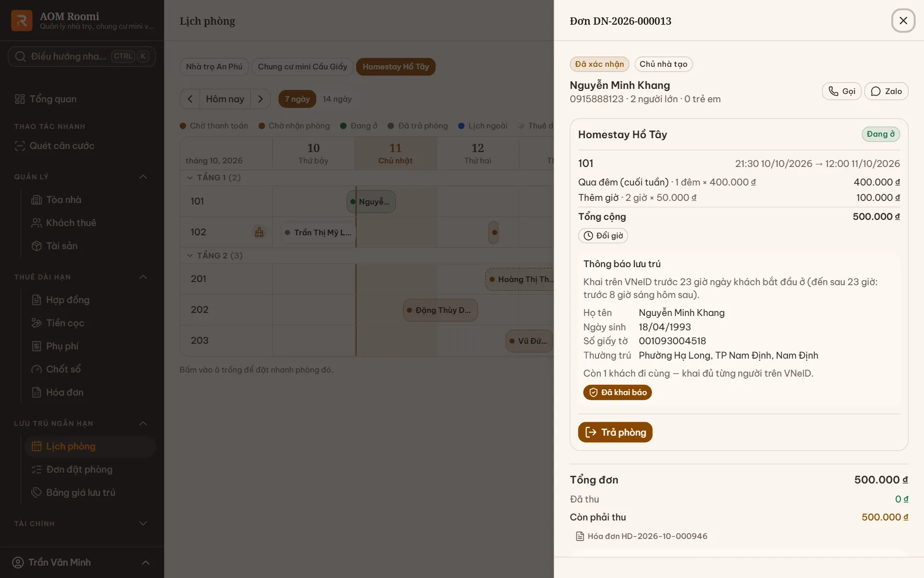Select the 7 ngày view
924x578 pixels.
297,99
